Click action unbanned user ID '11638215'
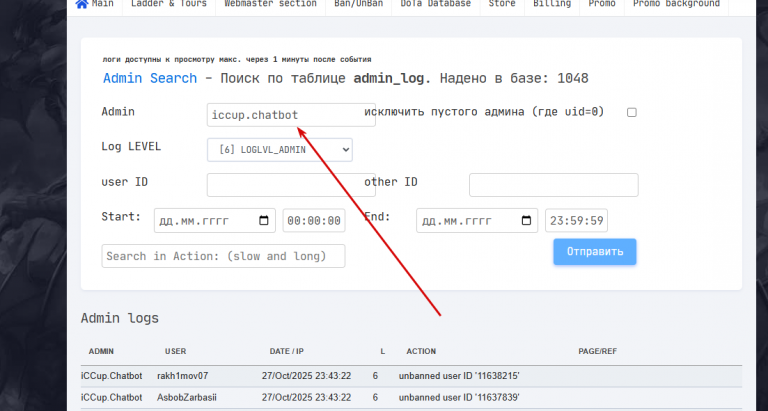The image size is (768, 411). 459,376
